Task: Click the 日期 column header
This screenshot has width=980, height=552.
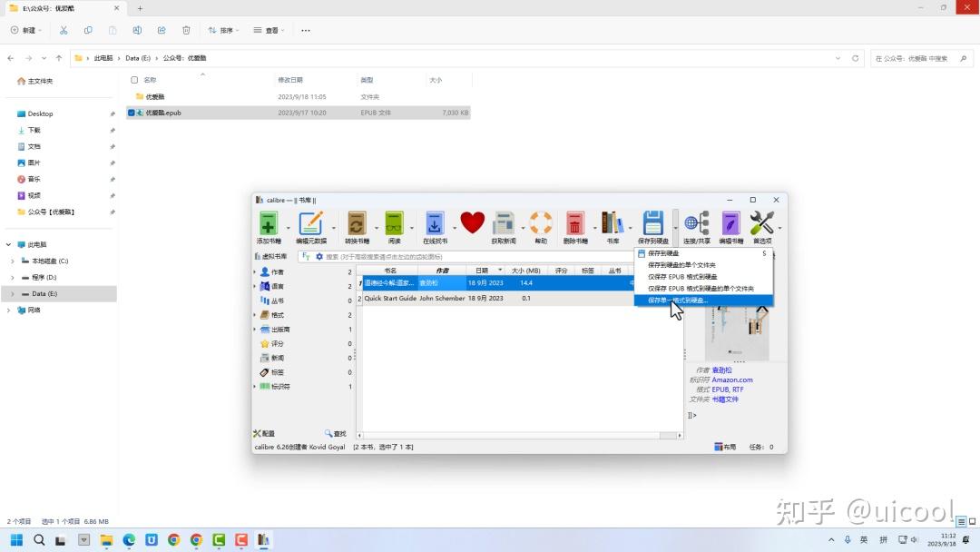Action: (x=485, y=271)
